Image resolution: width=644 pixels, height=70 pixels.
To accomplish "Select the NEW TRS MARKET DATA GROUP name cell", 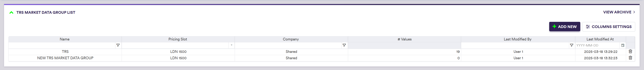I will (65, 58).
